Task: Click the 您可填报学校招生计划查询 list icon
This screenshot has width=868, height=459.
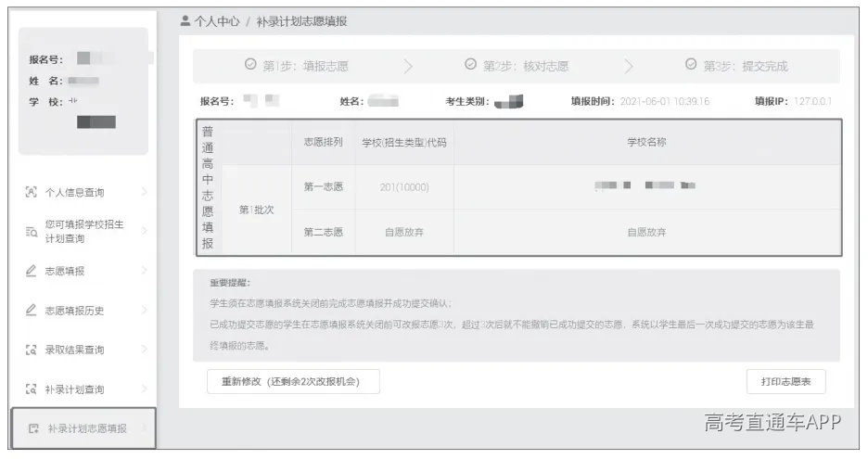Action: click(31, 232)
